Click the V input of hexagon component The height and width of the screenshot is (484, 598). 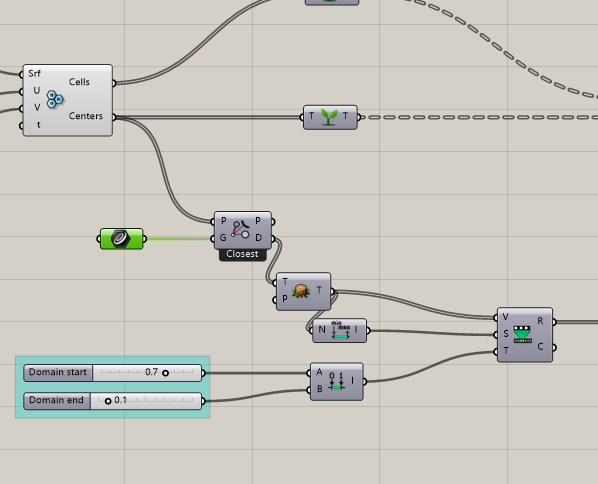click(37, 108)
